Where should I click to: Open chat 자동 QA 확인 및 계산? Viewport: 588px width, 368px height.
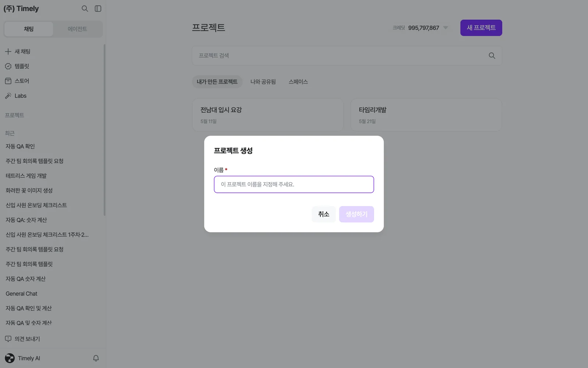[x=29, y=308]
